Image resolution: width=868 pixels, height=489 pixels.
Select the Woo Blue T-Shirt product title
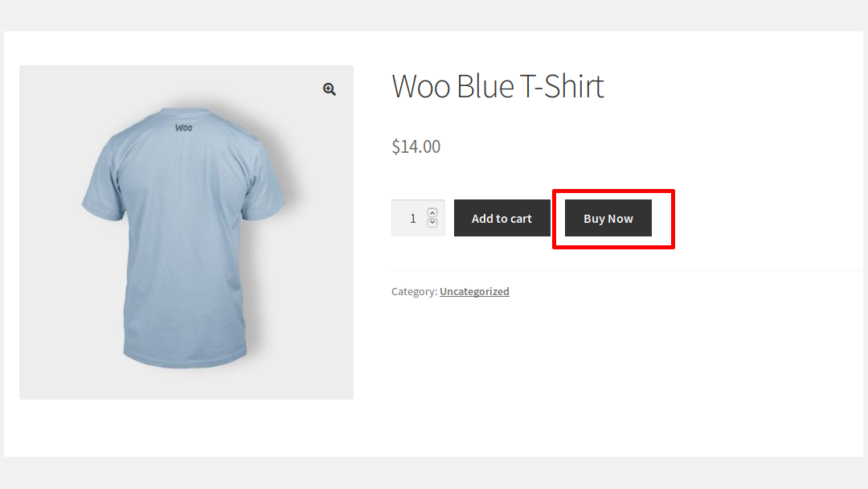coord(497,86)
